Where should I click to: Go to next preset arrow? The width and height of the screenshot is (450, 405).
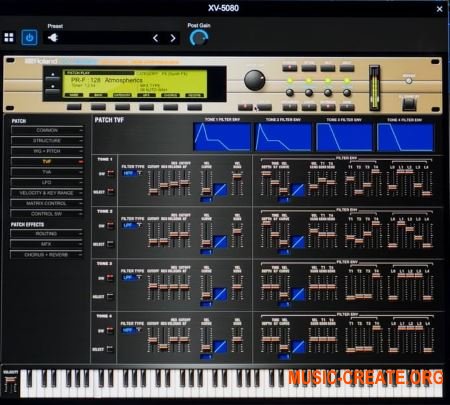173,38
